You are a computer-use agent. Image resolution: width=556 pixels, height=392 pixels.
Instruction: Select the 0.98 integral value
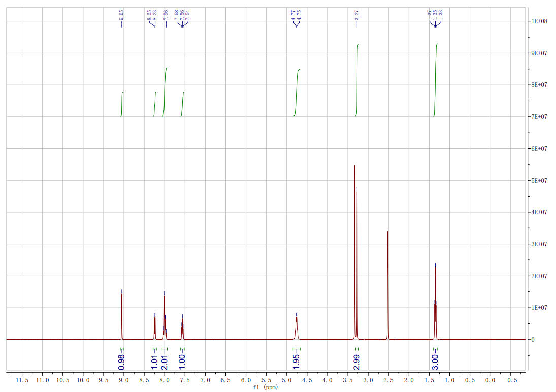[x=121, y=362]
